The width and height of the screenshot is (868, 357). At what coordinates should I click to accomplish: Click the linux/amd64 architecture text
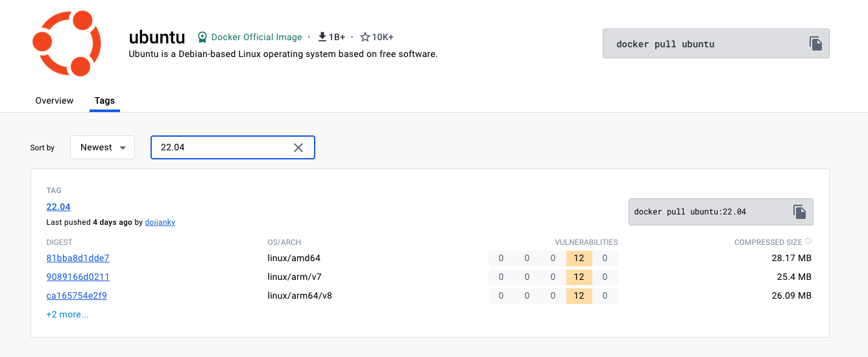pyautogui.click(x=294, y=258)
